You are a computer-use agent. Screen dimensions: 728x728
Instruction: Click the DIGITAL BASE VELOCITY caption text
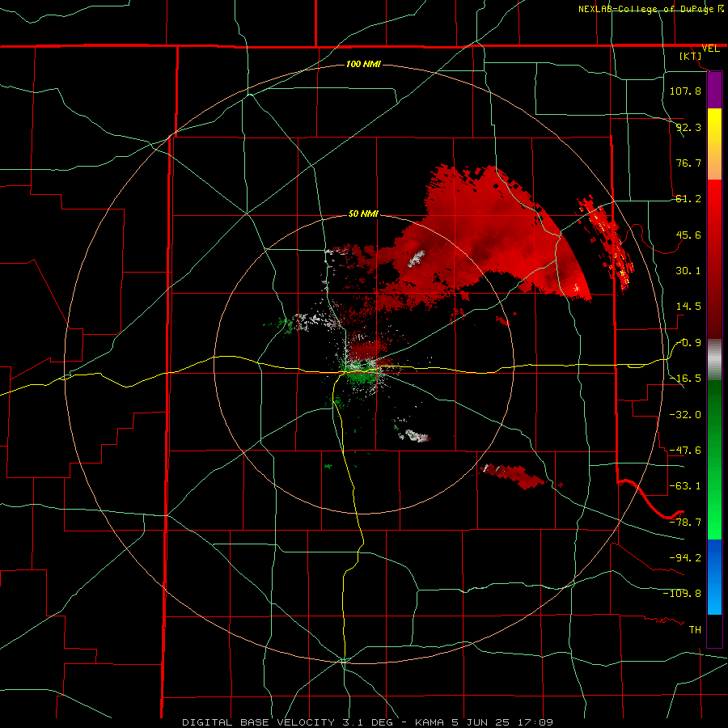tap(368, 722)
